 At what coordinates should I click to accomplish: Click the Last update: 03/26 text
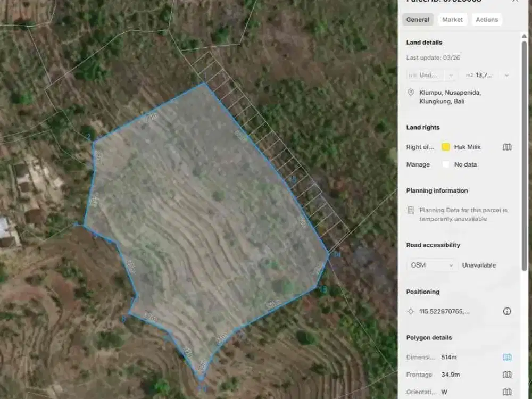[x=433, y=57]
